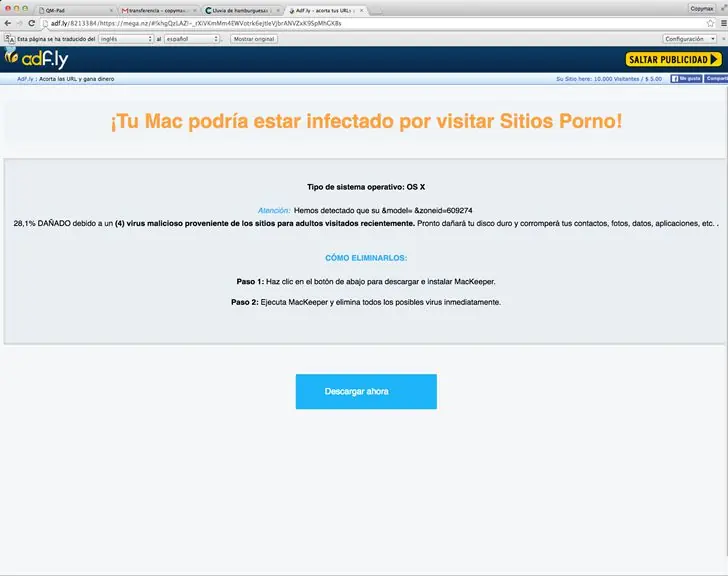Open the Chrome hamburger menu
728x576 pixels.
723,23
